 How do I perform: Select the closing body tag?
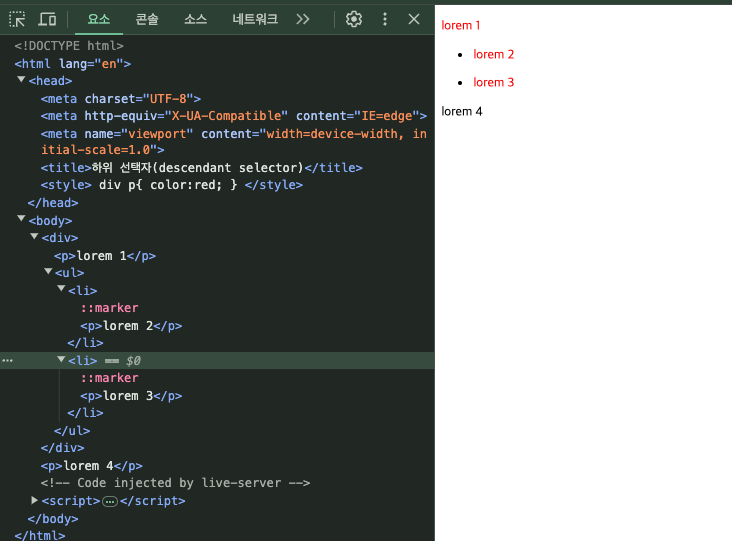[x=53, y=519]
